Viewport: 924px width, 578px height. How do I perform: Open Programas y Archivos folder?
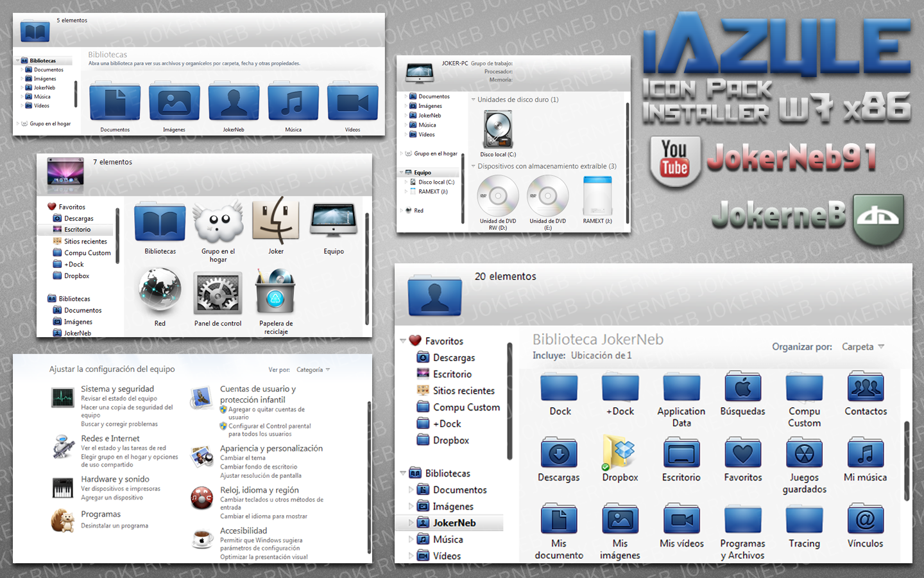point(743,519)
